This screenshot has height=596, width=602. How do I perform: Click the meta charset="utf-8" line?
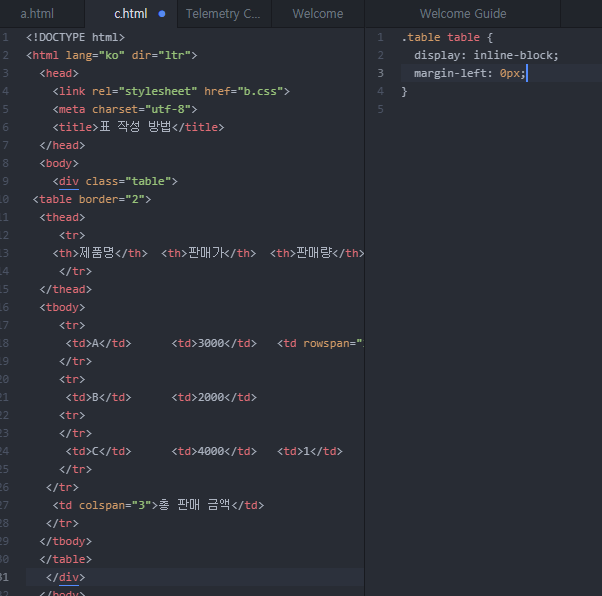point(125,109)
